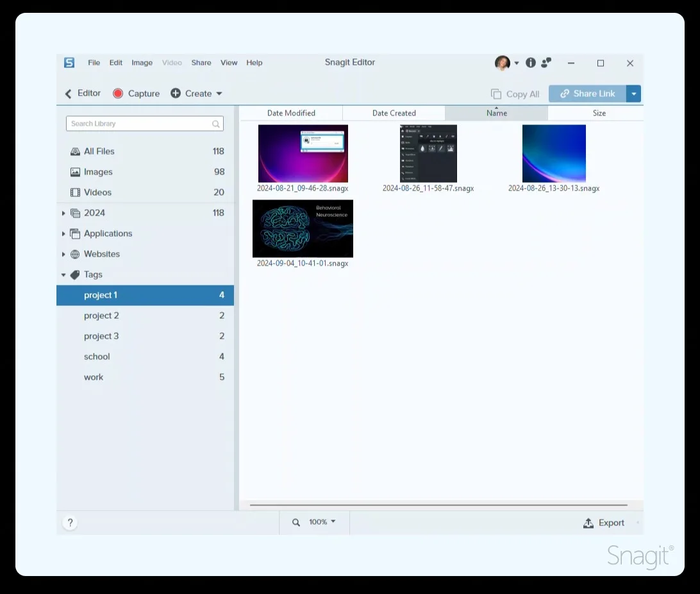Click the Snagit logo icon
Screen dimensions: 700x594
pos(69,62)
